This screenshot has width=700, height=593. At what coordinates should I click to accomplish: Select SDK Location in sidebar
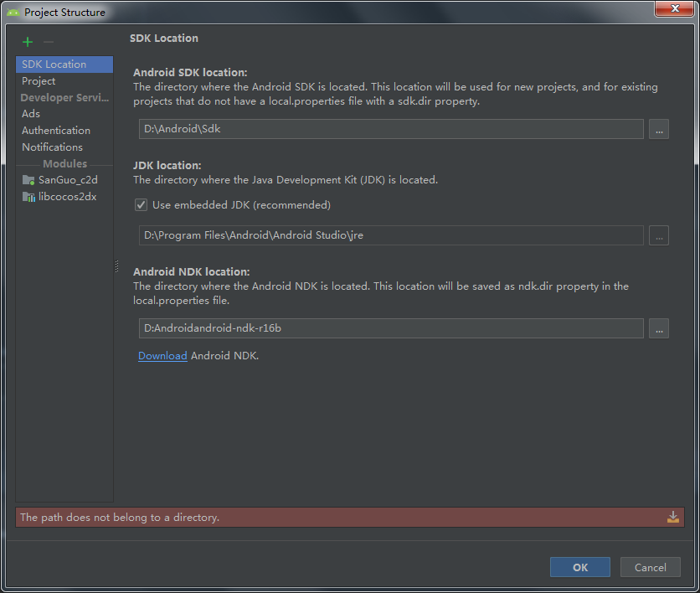54,64
